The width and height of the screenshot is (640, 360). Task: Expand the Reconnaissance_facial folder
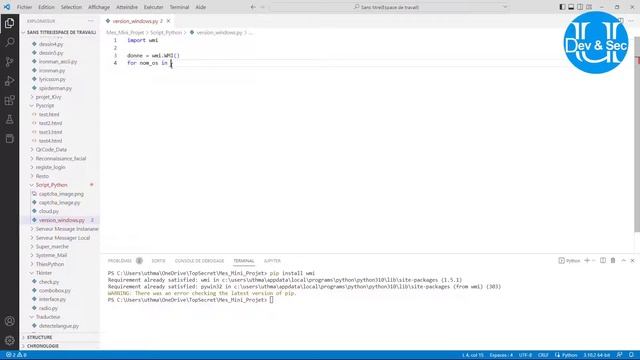[60, 158]
